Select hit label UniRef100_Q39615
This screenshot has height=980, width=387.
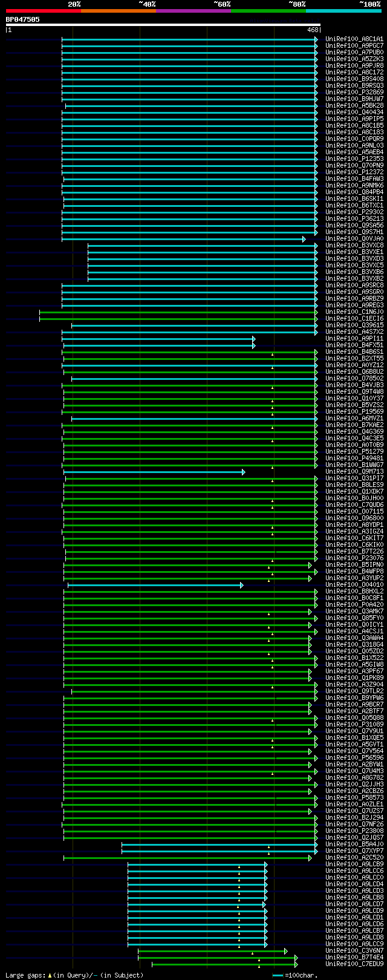pyautogui.click(x=354, y=325)
